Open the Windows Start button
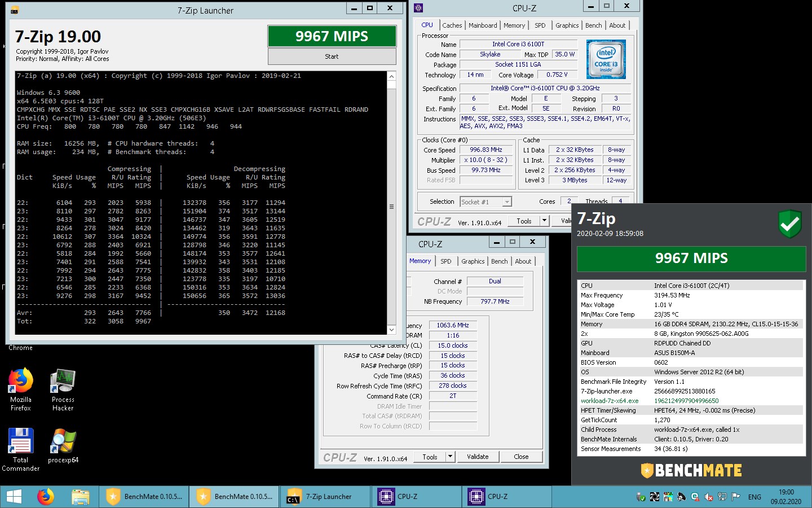This screenshot has width=812, height=508. tap(14, 497)
